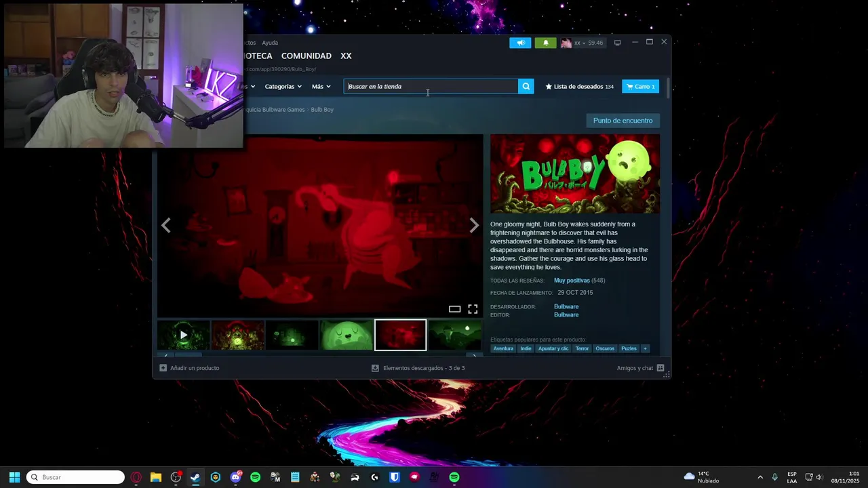Screen dimensions: 868x488
Task: Open File Explorer from the taskbar
Action: pos(156,477)
